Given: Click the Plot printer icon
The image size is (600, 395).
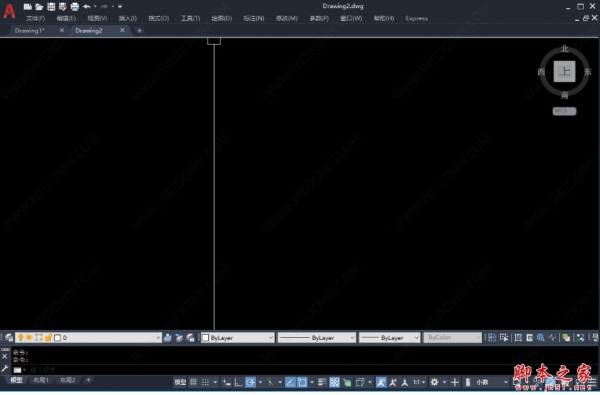Looking at the screenshot, I should pyautogui.click(x=75, y=7).
